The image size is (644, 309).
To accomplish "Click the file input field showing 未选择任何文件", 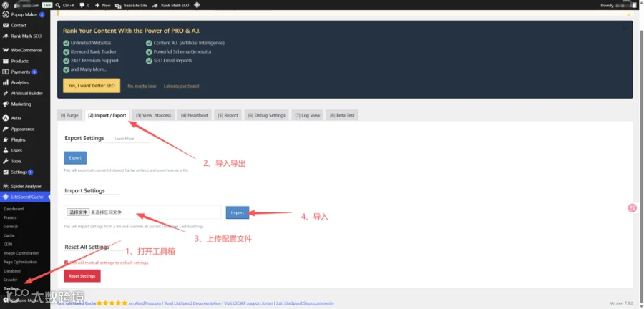I will coord(142,212).
